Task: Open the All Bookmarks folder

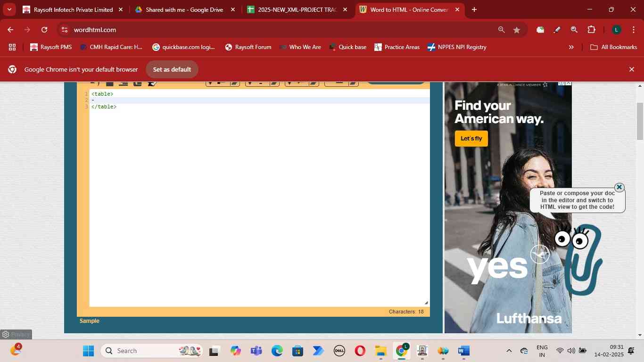Action: coord(613,47)
